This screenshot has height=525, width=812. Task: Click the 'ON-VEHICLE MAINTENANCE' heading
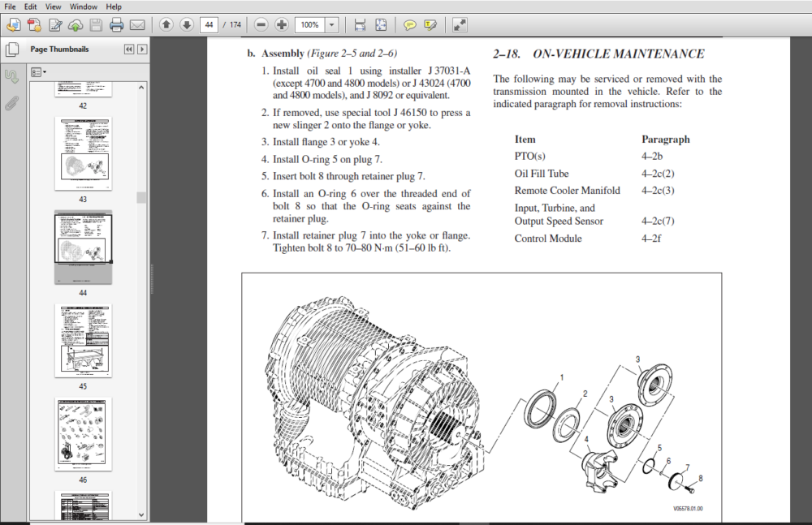pyautogui.click(x=618, y=54)
